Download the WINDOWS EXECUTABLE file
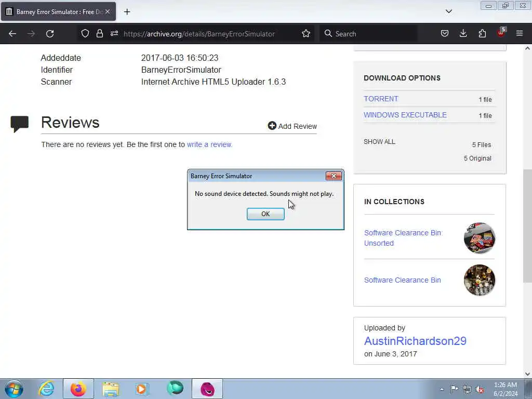 (x=405, y=115)
